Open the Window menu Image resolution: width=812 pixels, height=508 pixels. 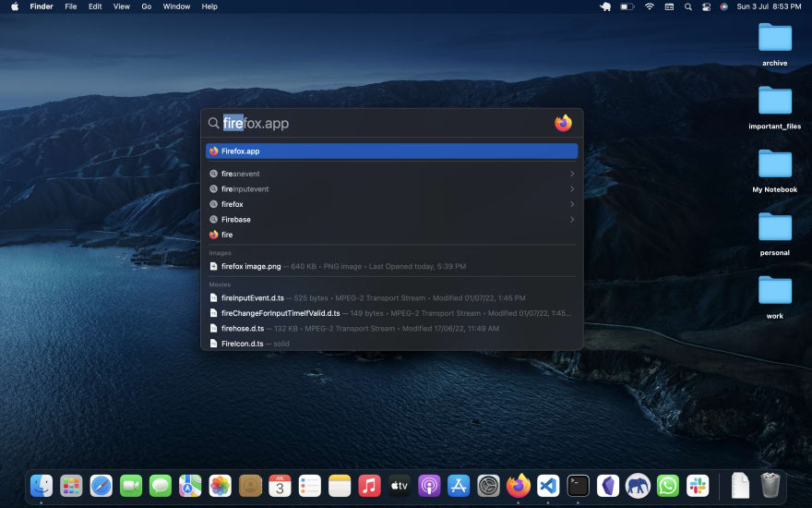click(176, 6)
